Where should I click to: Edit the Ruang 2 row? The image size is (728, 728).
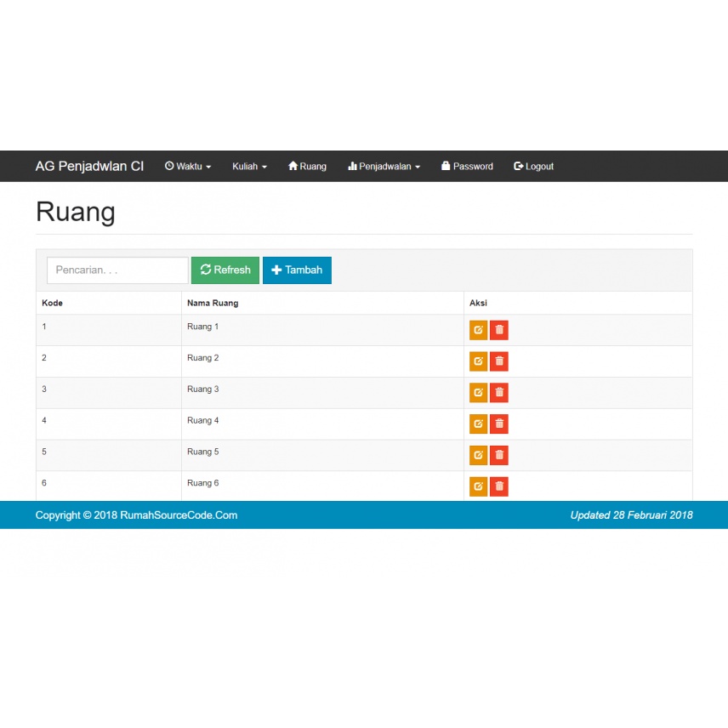tap(478, 361)
